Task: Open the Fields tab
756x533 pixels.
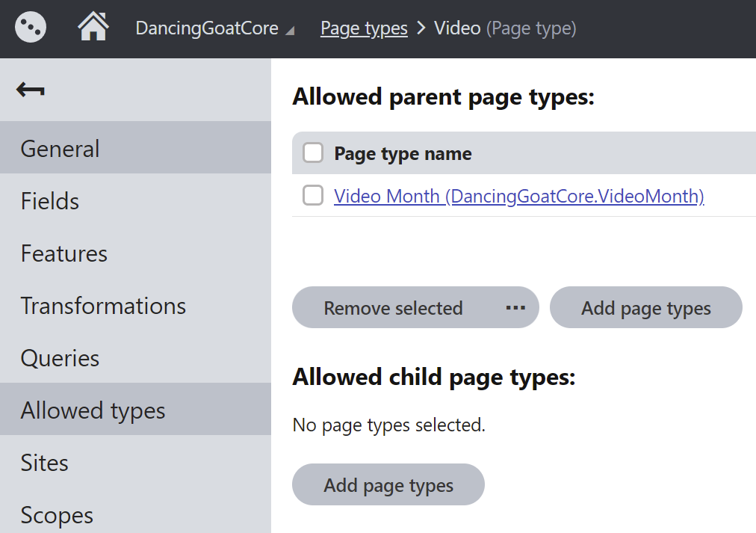Action: 135,200
